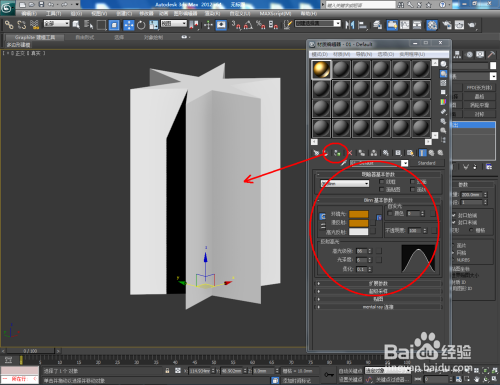Enable the Face Map checkbox in shader parameters
500x385 pixels.
click(x=382, y=189)
